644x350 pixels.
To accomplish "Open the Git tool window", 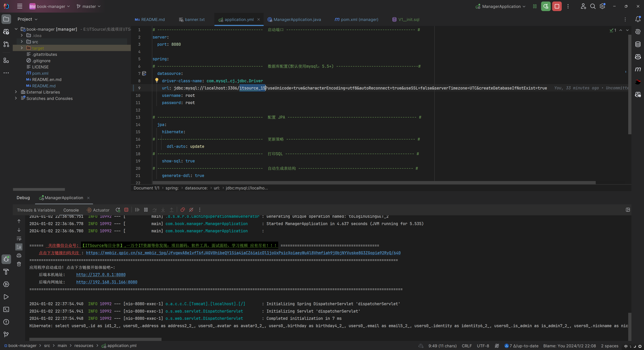I will pos(6,334).
